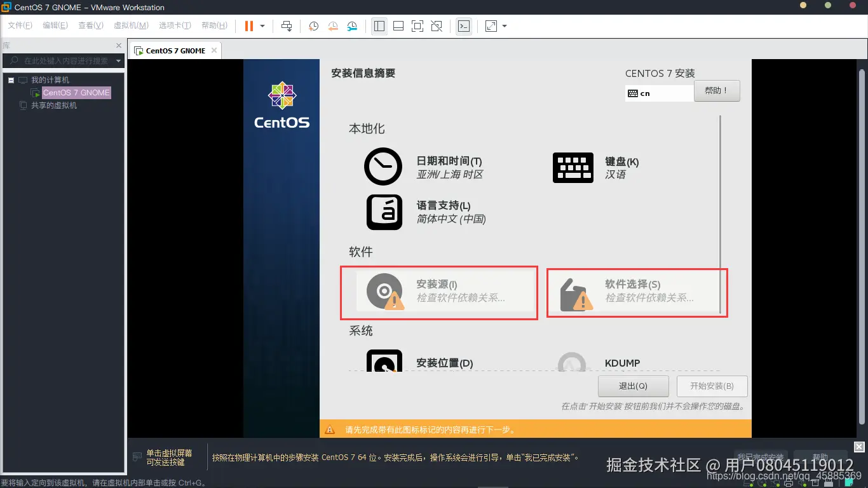Close the CentOS 7 GNOME tab
The width and height of the screenshot is (868, 488).
(x=214, y=50)
